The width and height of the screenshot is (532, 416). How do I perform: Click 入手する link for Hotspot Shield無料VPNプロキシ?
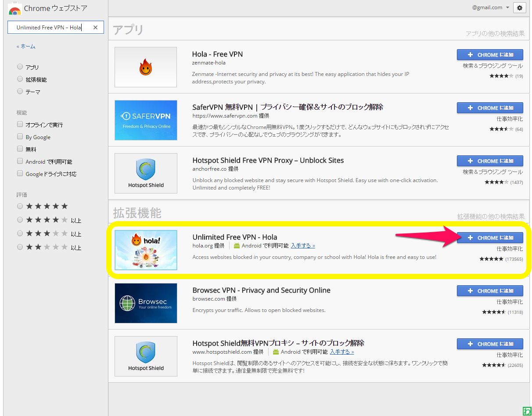(342, 352)
